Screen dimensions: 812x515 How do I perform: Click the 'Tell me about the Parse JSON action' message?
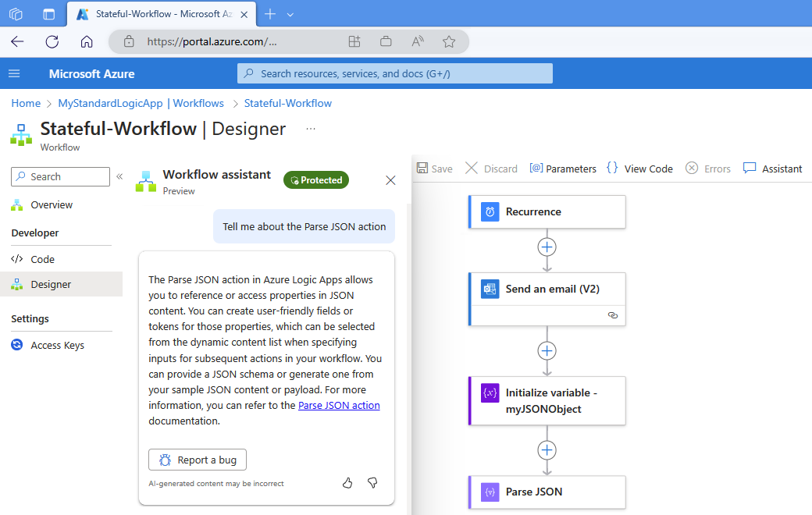click(304, 227)
